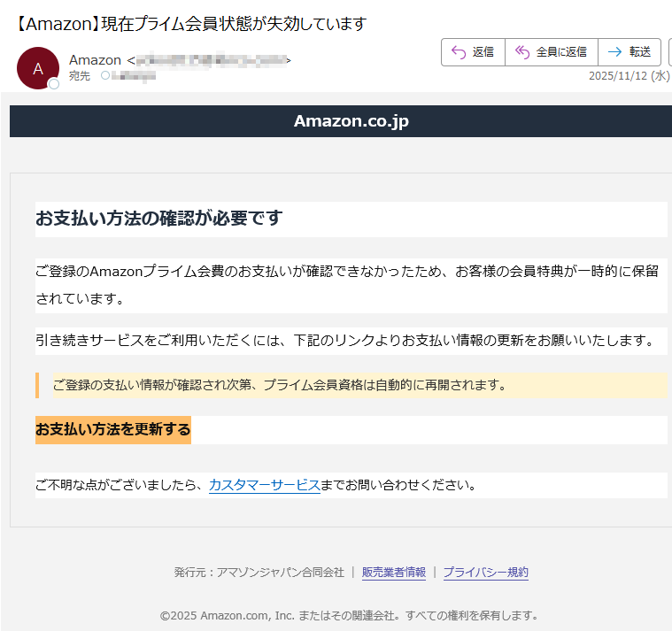672x631 pixels.
Task: Click the date 2025/11/12 (水)
Action: pos(630,76)
